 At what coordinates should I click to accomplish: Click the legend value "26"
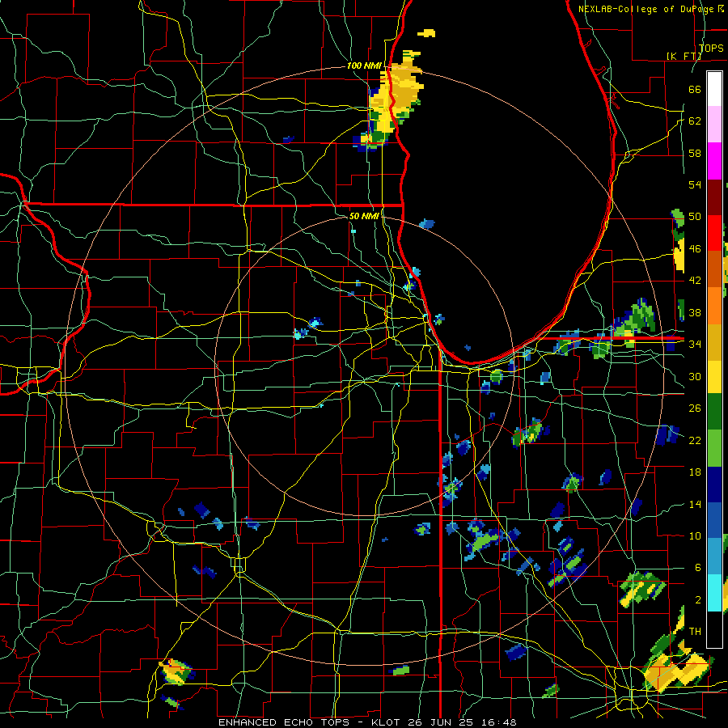695,408
